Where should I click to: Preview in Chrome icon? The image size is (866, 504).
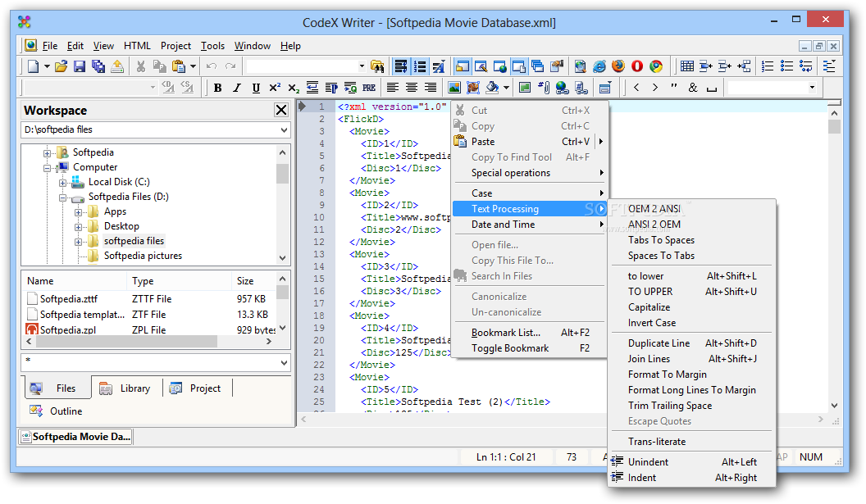(655, 67)
